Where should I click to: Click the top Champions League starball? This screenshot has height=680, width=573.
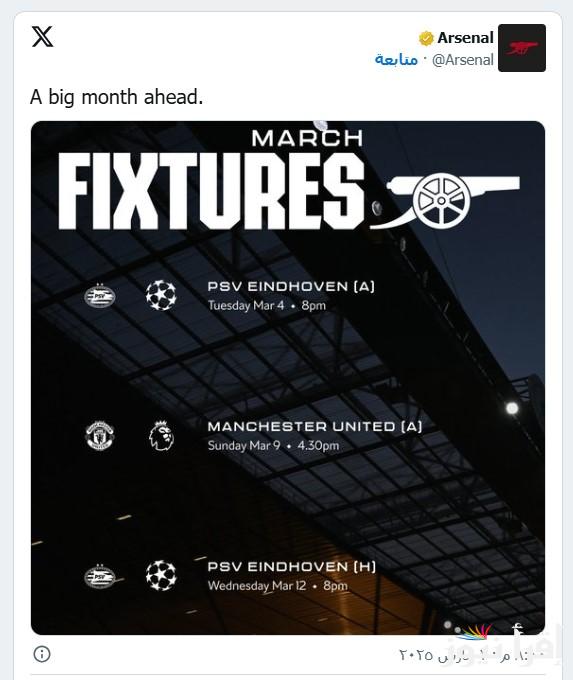(x=161, y=295)
